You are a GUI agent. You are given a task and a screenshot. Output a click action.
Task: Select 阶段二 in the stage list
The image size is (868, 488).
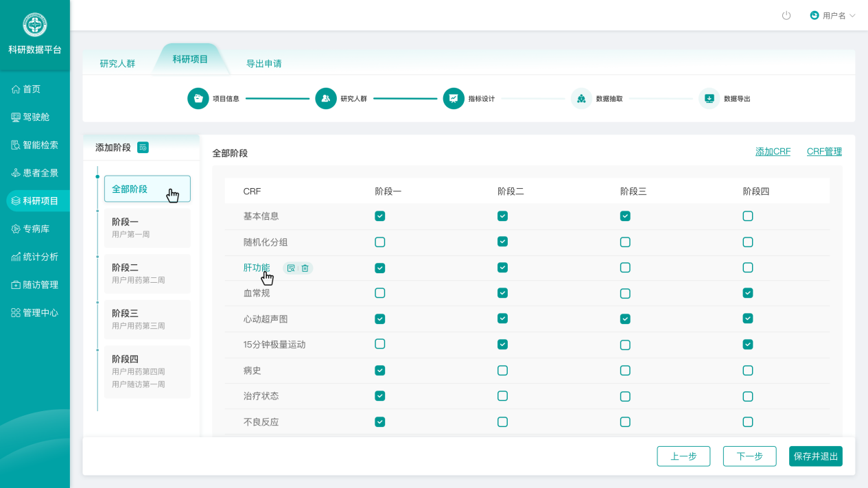pos(147,273)
